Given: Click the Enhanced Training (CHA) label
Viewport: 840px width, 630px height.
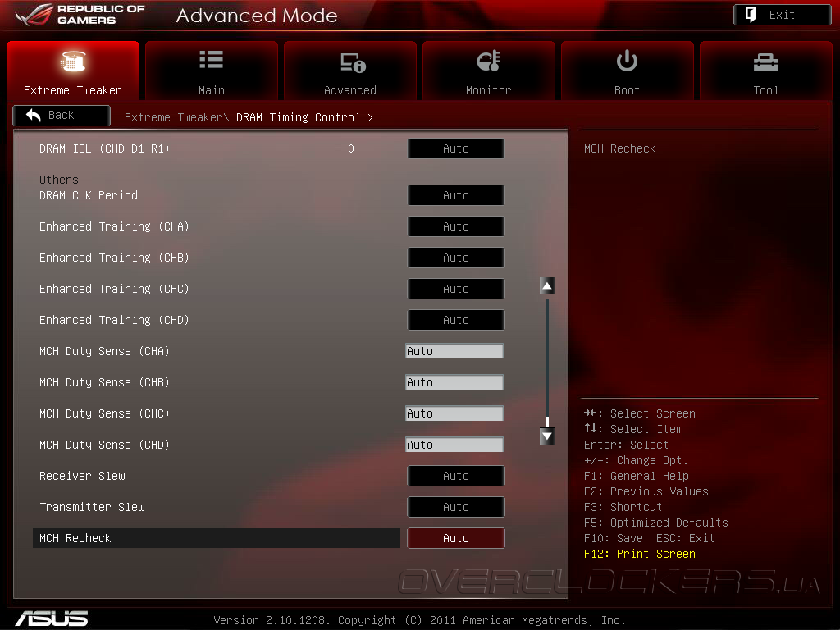Looking at the screenshot, I should pyautogui.click(x=114, y=226).
